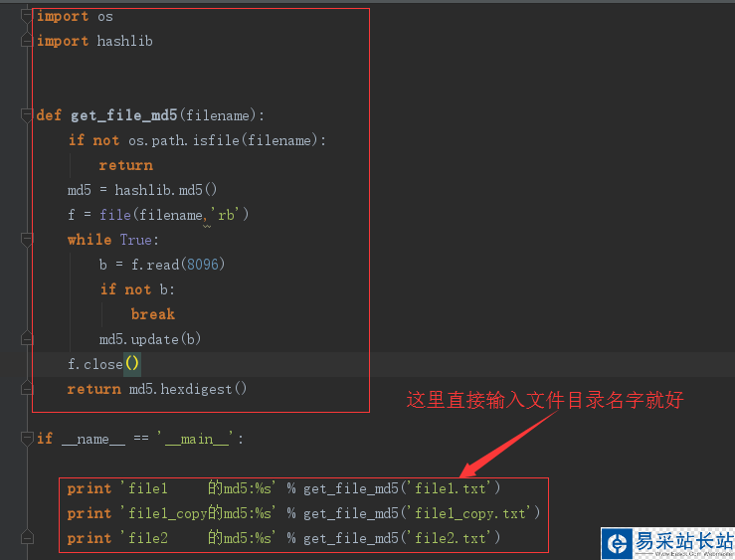Image resolution: width=735 pixels, height=560 pixels.
Task: Click fold end marker at return md5.hexdigest()
Action: point(27,389)
